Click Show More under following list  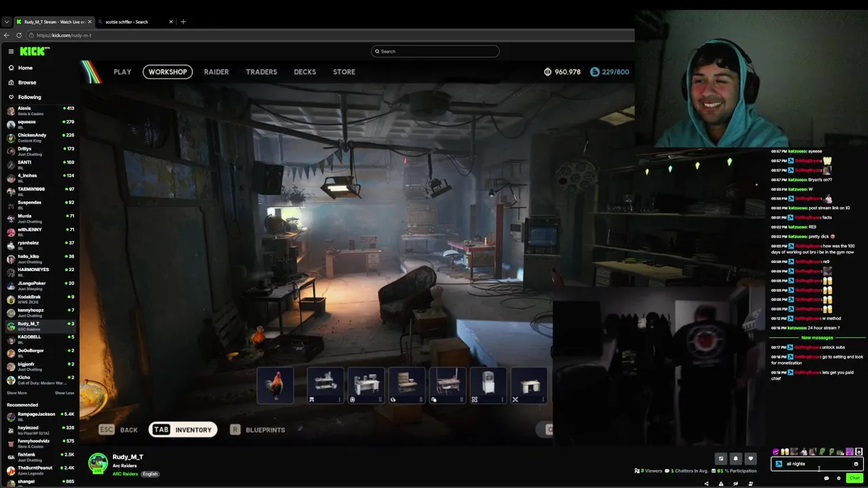(x=17, y=393)
